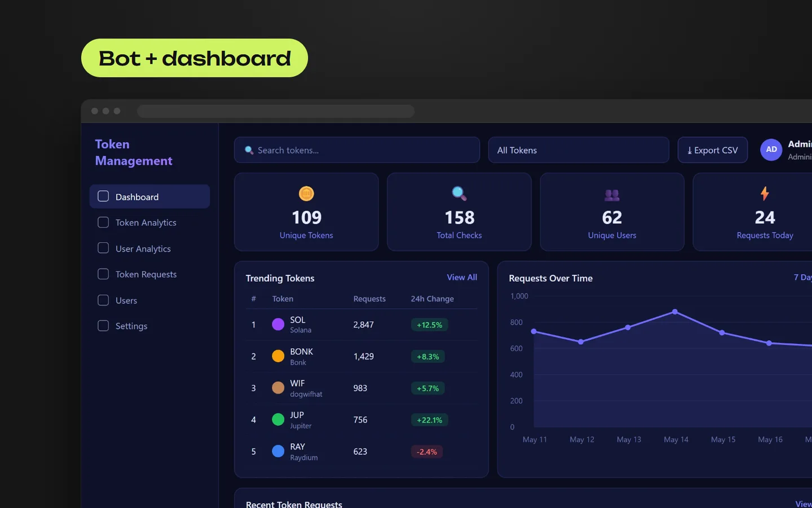Open Token Requests page label
This screenshot has width=812, height=508.
click(146, 274)
